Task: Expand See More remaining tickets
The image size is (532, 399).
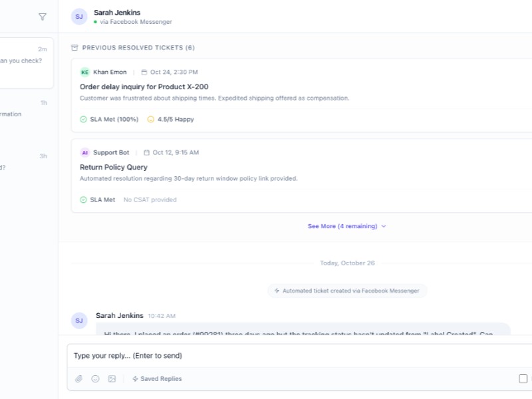Action: point(345,226)
